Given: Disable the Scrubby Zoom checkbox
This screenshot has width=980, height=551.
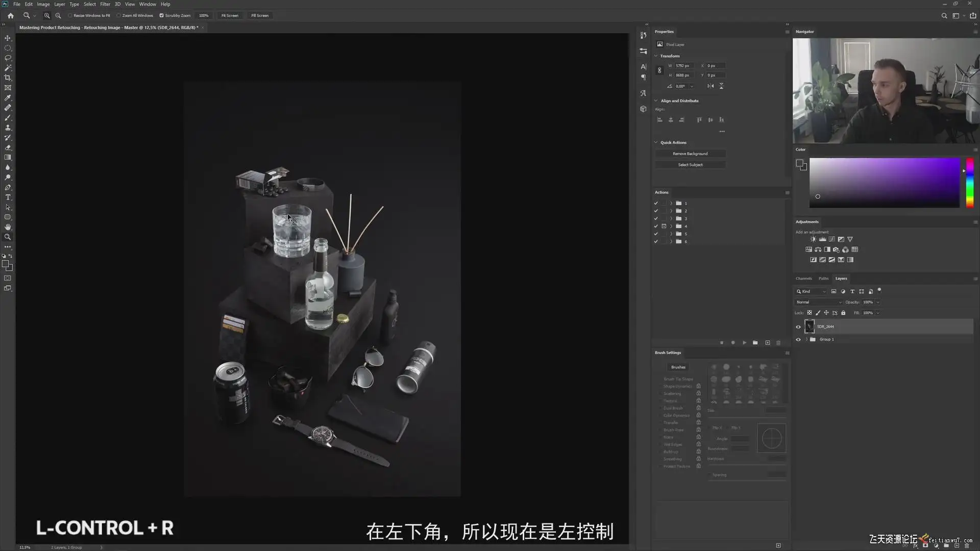Looking at the screenshot, I should pos(162,15).
